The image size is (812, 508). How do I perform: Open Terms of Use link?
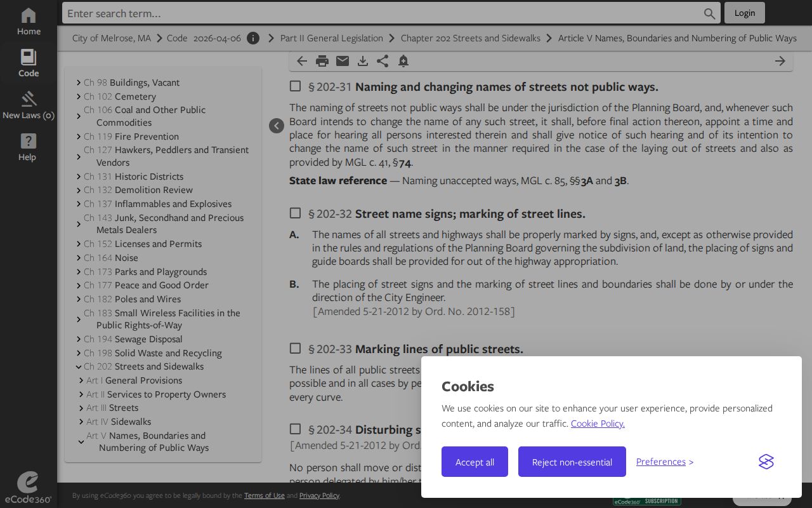click(265, 495)
